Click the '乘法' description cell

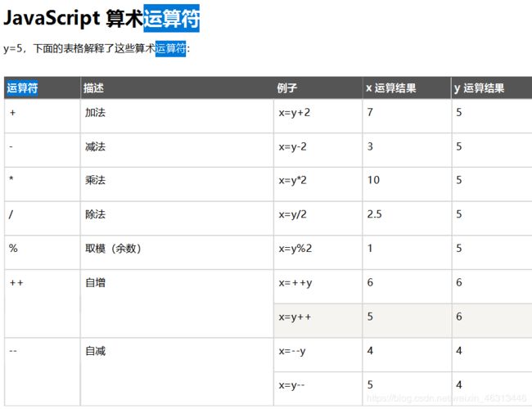pyautogui.click(x=177, y=184)
